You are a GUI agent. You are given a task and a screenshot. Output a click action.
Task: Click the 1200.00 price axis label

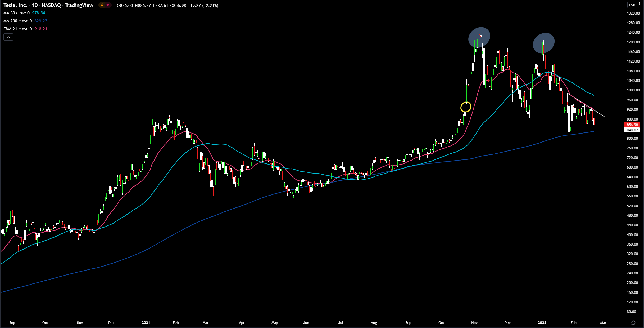point(633,42)
